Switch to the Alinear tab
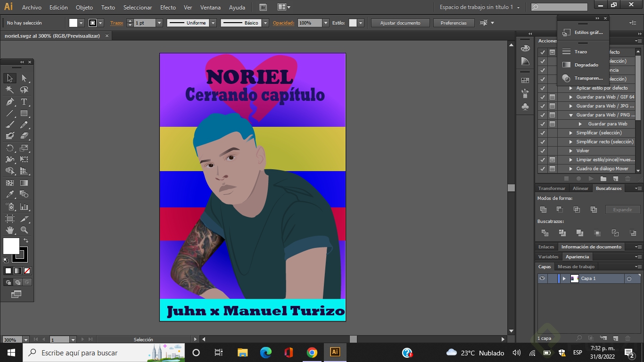Image resolution: width=644 pixels, height=362 pixels. (x=580, y=188)
